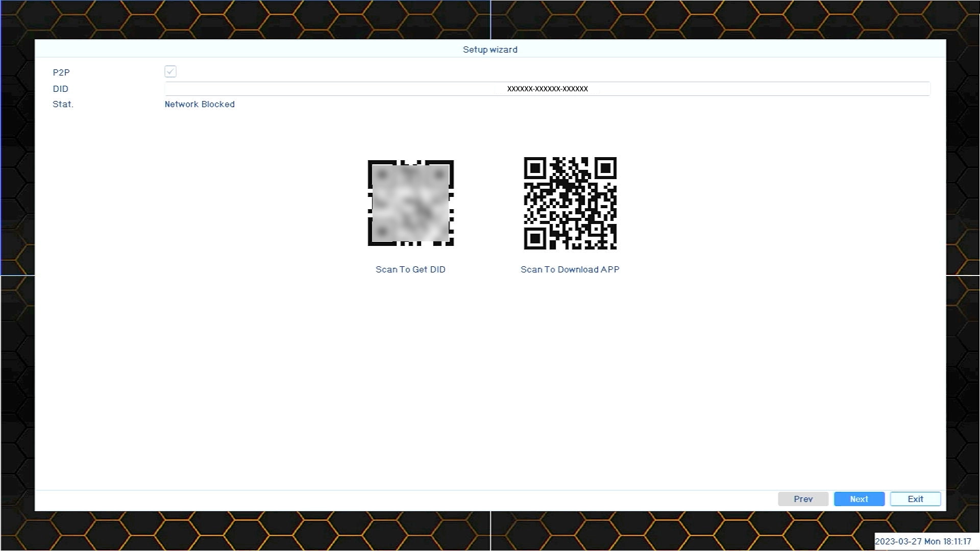
Task: Click the Scan To Download APP caption
Action: click(x=570, y=269)
